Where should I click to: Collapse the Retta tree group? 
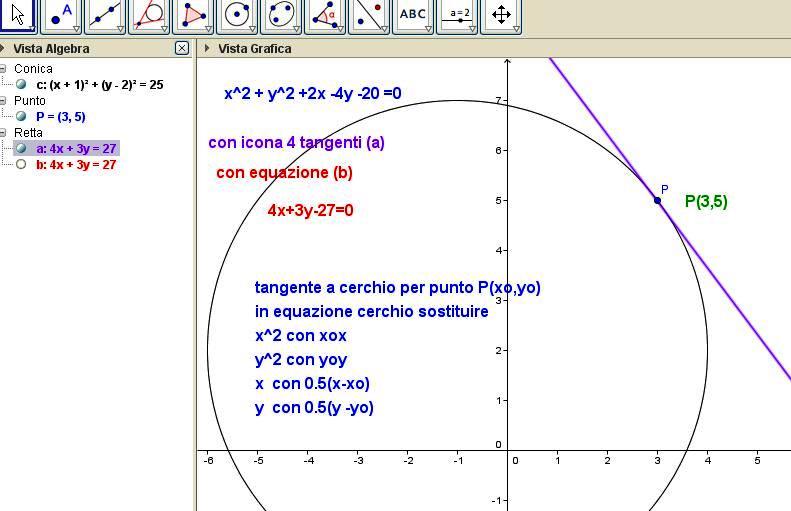coord(3,133)
